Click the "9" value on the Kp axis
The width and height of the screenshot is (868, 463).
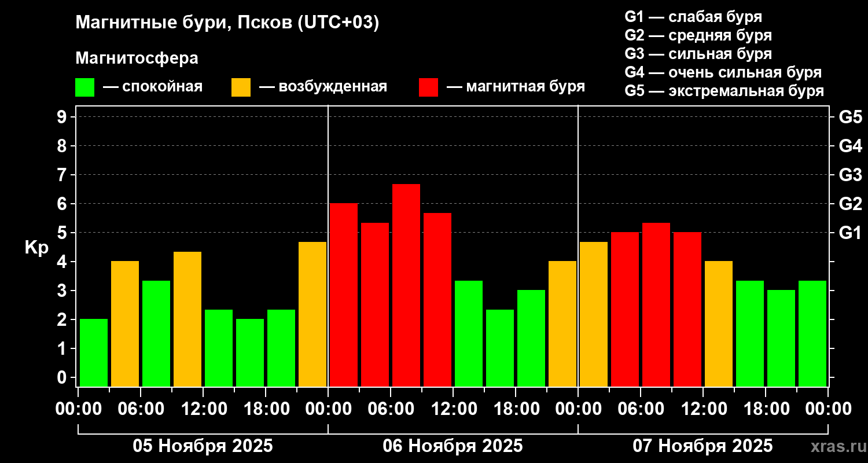click(x=63, y=117)
